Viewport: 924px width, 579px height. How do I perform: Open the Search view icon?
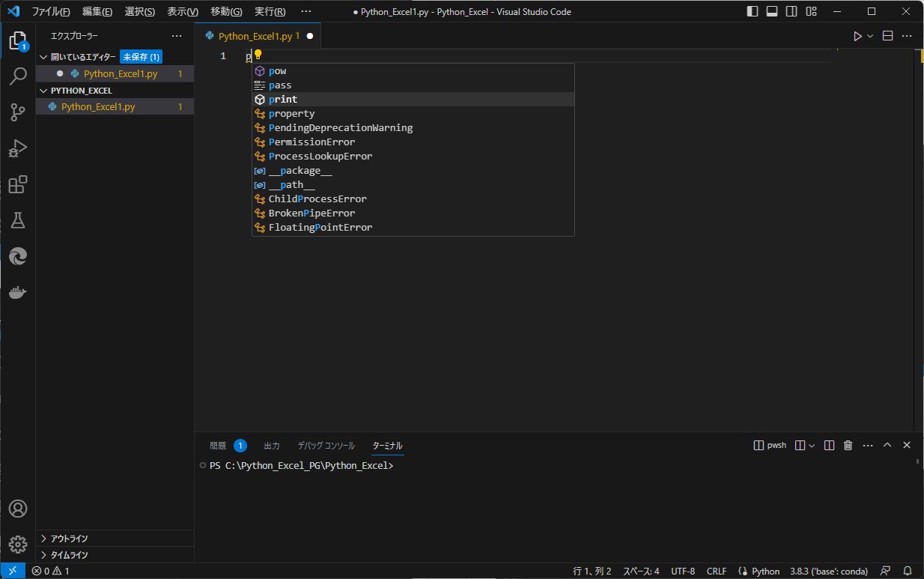click(18, 76)
